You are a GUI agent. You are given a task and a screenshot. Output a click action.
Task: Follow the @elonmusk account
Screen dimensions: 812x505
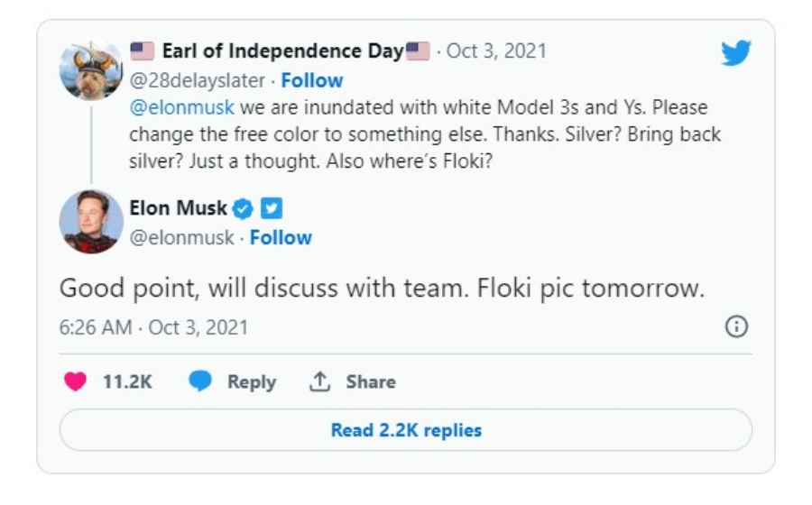click(x=281, y=237)
